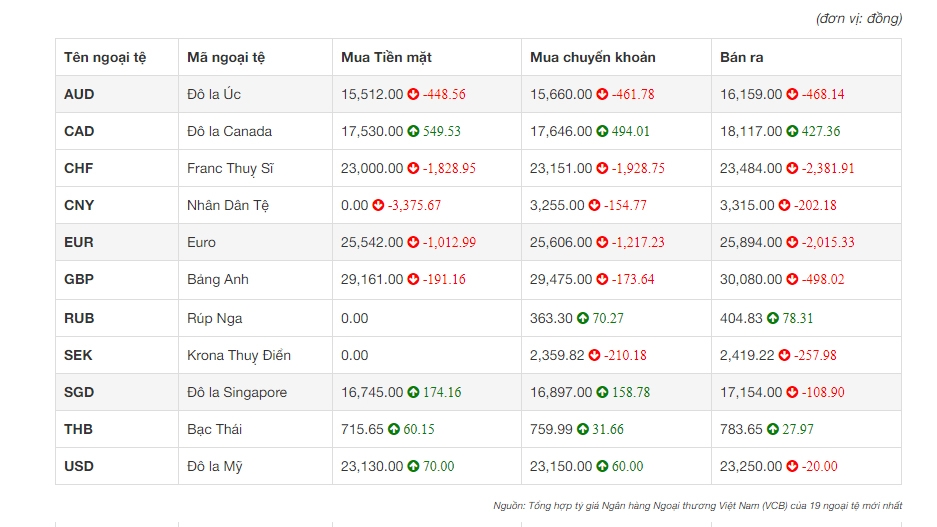
Task: Click 'Rúp Nga' currency name
Action: coord(215,318)
